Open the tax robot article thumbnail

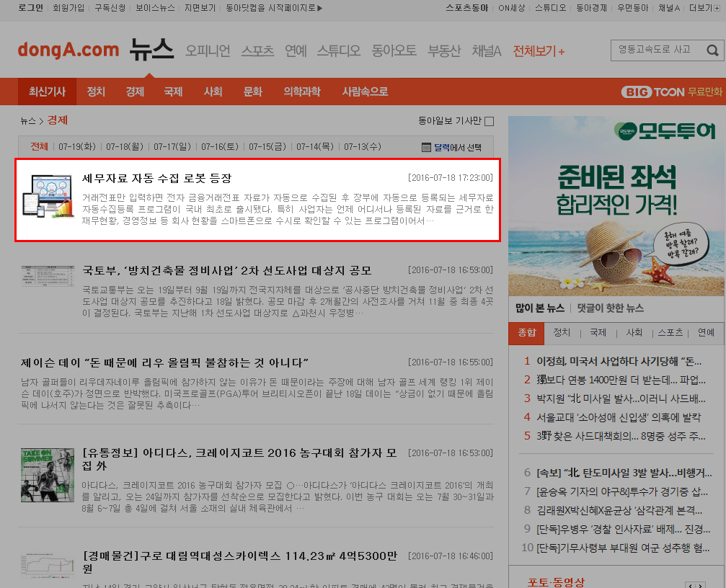[x=48, y=195]
